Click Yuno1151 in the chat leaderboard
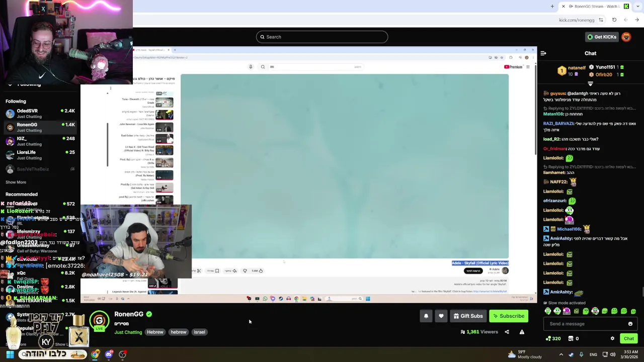The width and height of the screenshot is (644, 362). coord(605,67)
